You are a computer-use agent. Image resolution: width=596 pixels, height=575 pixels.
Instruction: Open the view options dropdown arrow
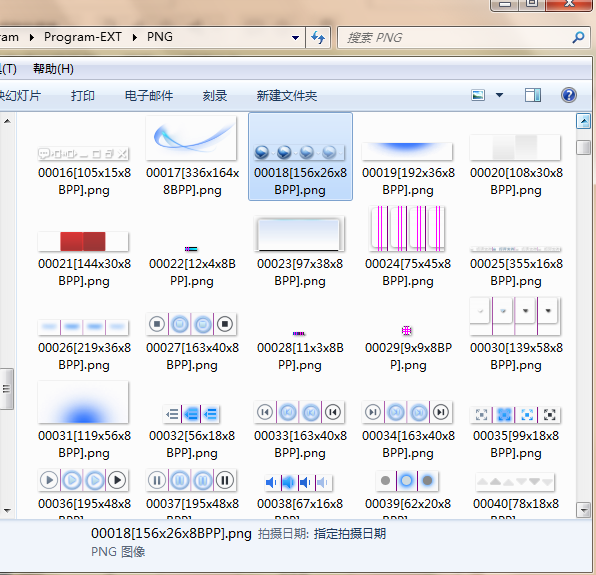click(499, 95)
